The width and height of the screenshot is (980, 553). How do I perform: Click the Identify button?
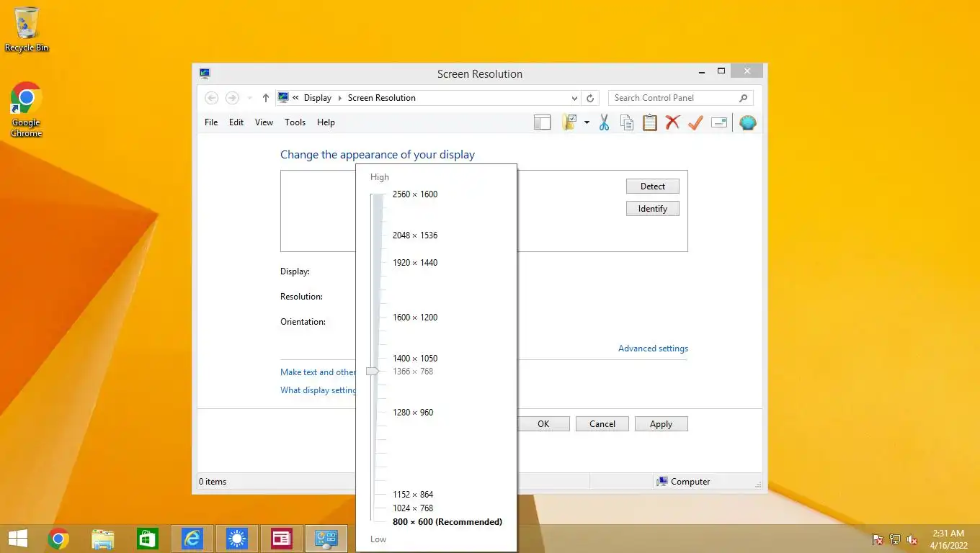pyautogui.click(x=653, y=209)
